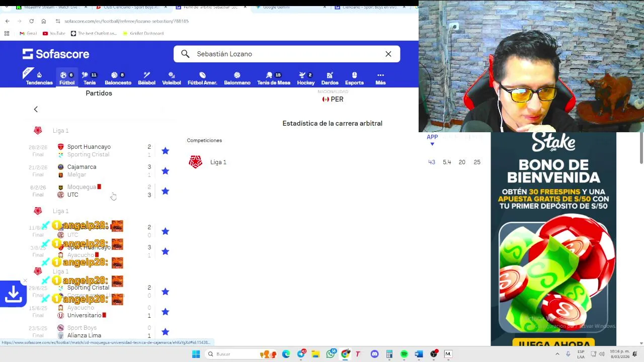Click the taskbar Buscar search box

click(x=242, y=354)
